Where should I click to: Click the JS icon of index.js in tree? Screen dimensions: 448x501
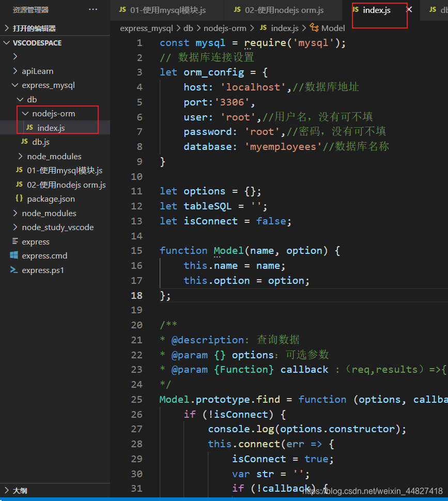tap(29, 128)
